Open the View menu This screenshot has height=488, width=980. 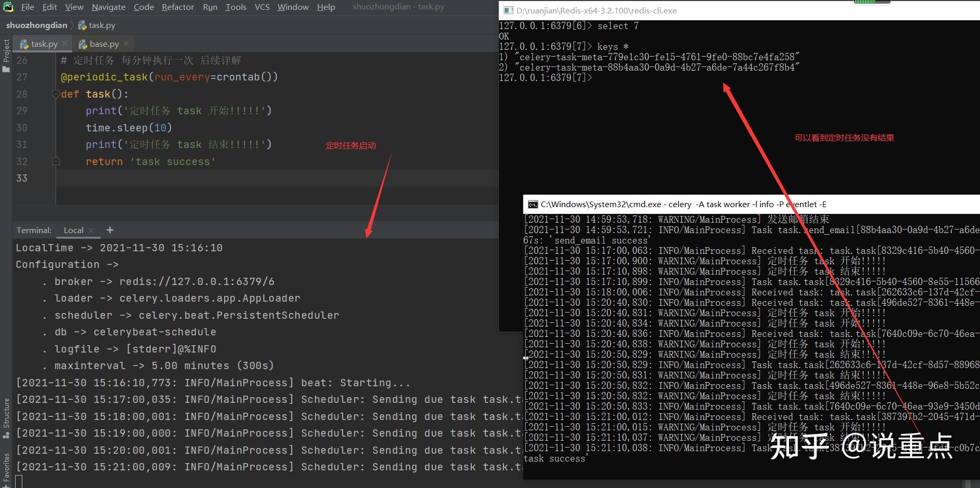(74, 7)
